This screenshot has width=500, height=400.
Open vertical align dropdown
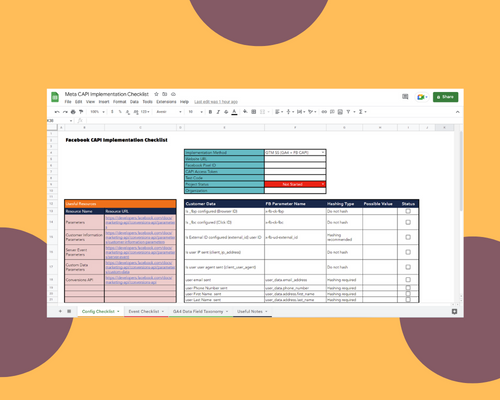(290, 112)
